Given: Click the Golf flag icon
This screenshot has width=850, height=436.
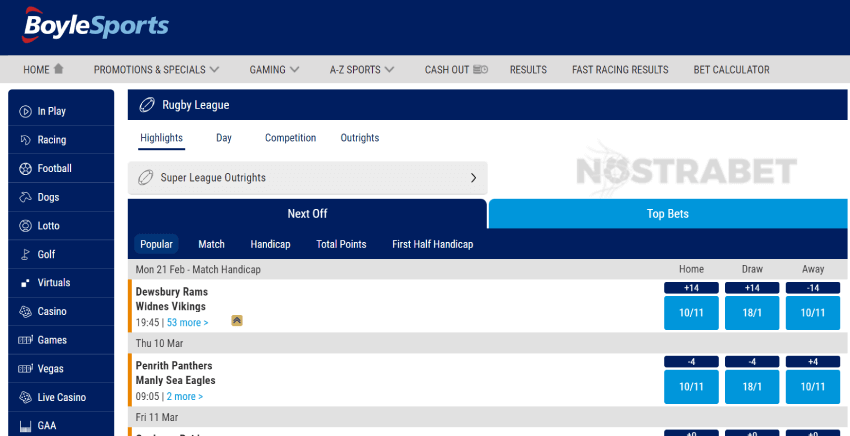Looking at the screenshot, I should point(25,254).
